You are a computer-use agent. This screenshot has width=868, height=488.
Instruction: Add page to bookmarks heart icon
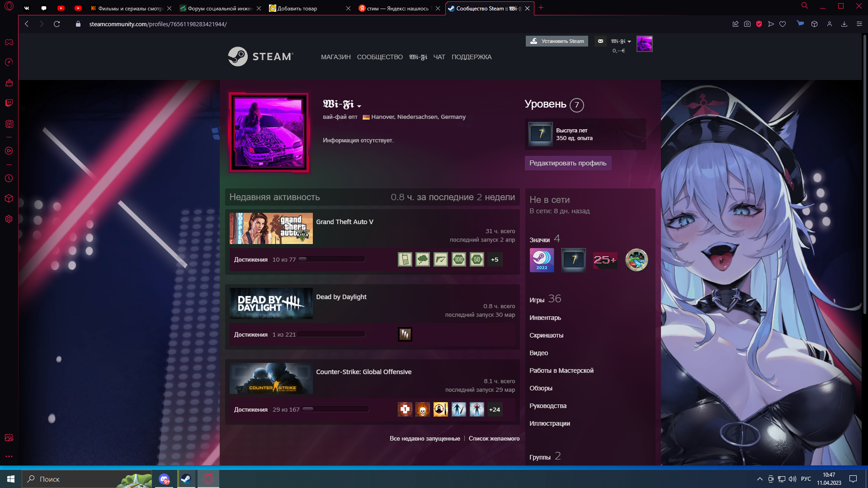point(783,24)
